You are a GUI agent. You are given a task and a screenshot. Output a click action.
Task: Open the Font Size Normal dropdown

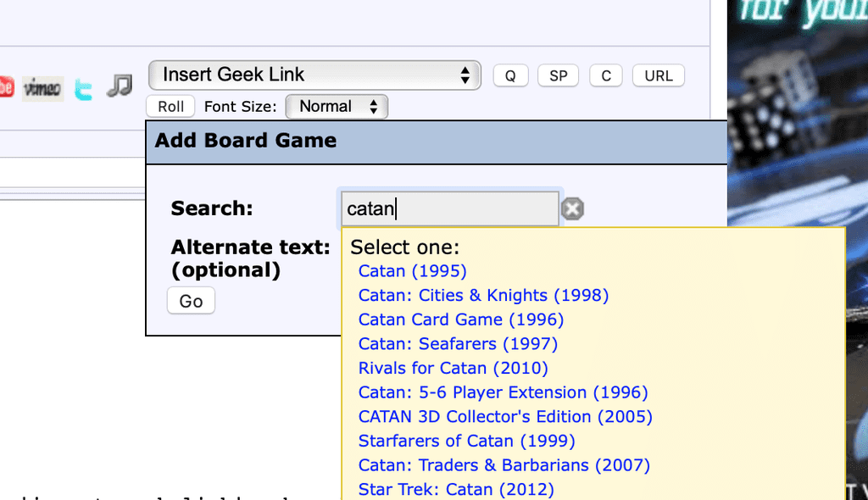(x=337, y=106)
